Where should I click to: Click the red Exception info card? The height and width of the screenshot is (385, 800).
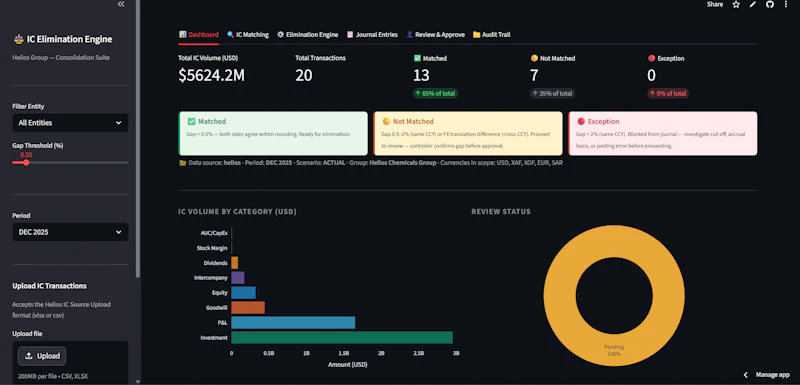(663, 134)
